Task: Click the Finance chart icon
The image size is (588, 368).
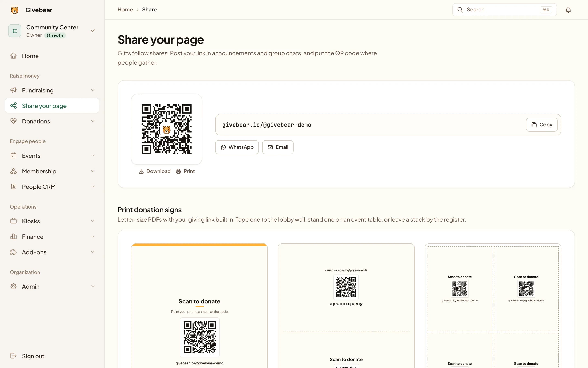Action: click(x=14, y=237)
